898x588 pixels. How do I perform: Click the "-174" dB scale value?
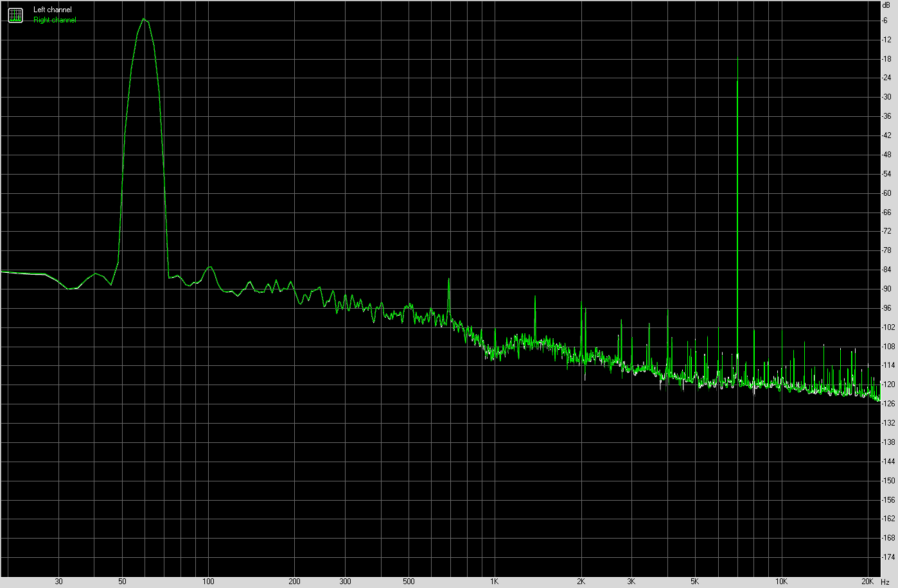point(889,557)
